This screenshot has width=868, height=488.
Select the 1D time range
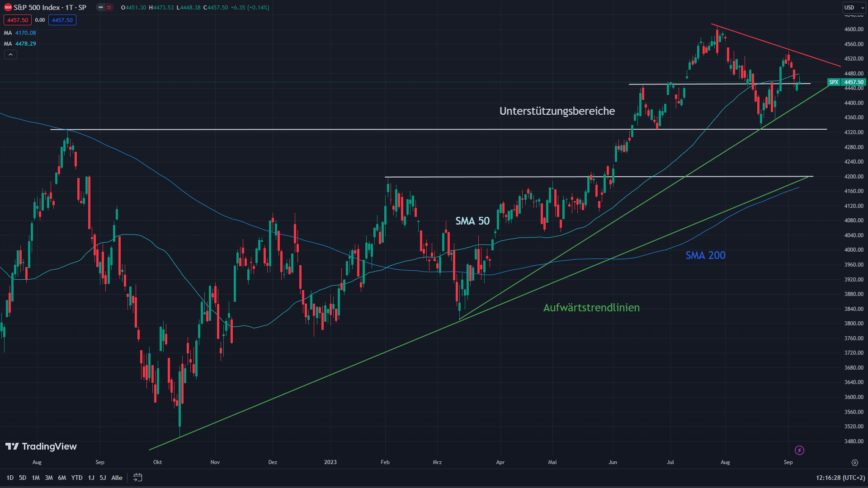10,478
